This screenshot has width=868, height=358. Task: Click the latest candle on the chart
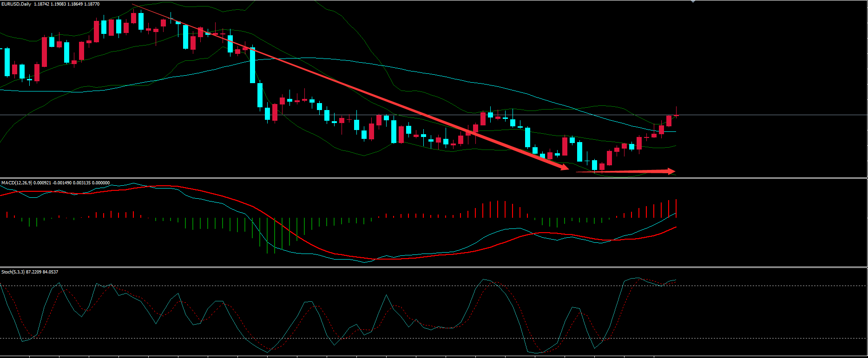676,115
